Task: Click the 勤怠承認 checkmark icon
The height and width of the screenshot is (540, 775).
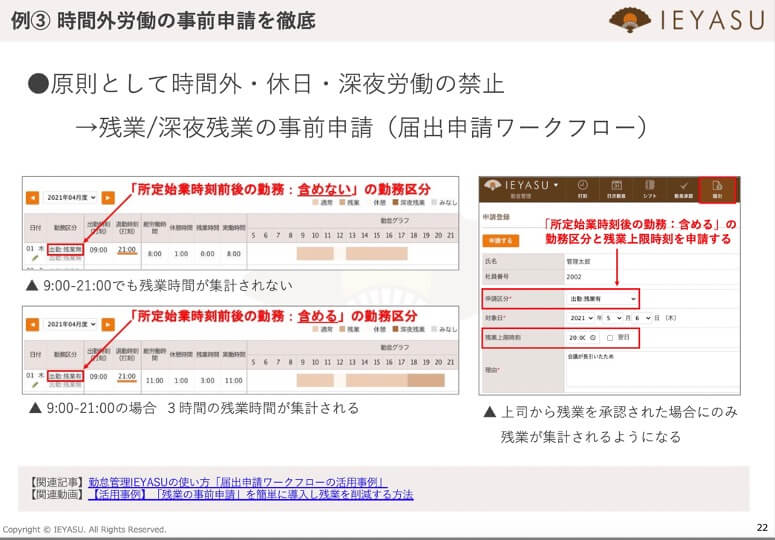Action: (x=683, y=188)
